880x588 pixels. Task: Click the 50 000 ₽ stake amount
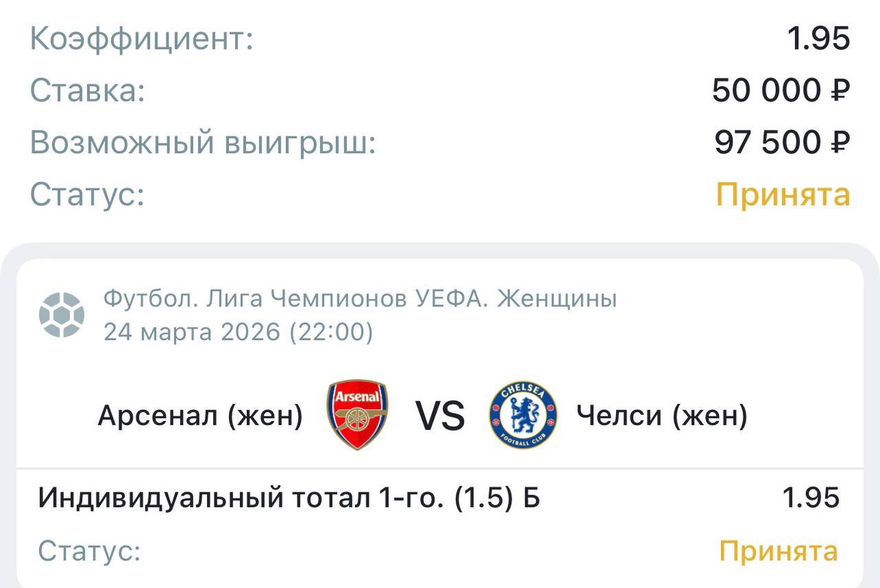tap(781, 91)
